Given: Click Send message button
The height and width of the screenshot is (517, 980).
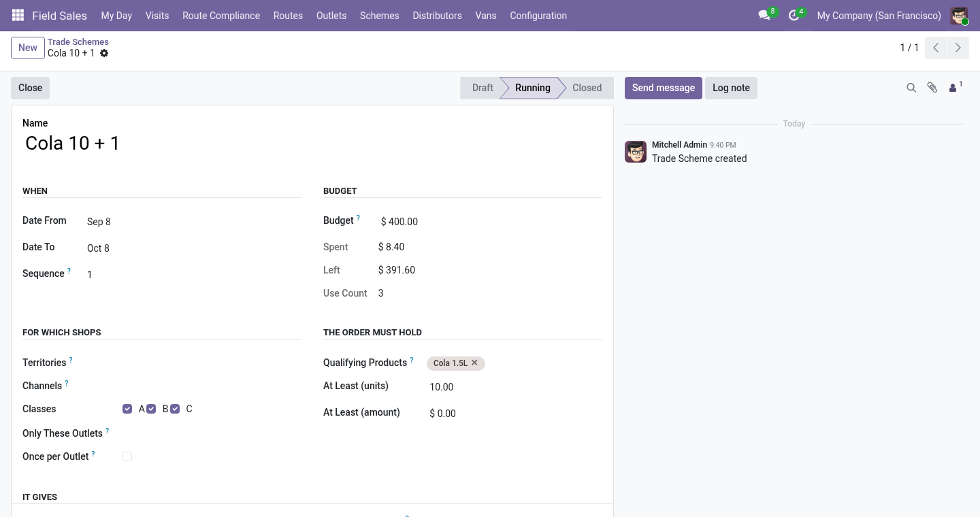Looking at the screenshot, I should pyautogui.click(x=664, y=88).
